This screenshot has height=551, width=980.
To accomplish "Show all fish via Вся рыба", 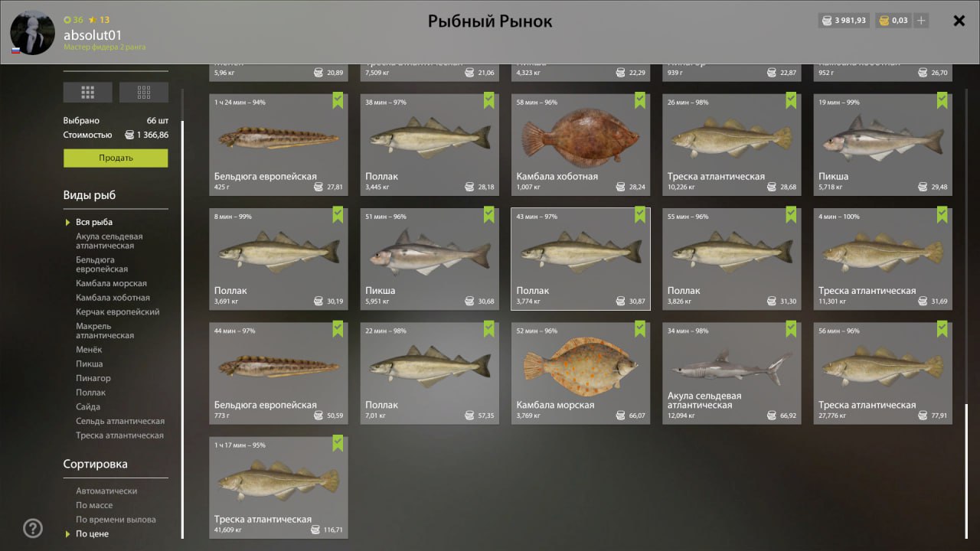I will (x=94, y=222).
